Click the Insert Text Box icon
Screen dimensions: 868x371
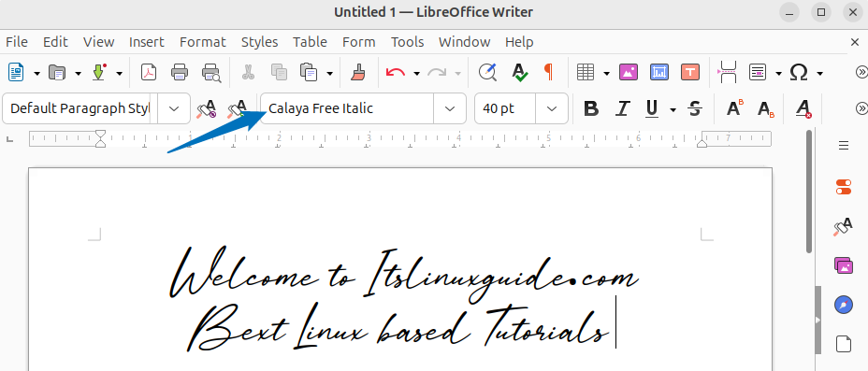[x=689, y=72]
